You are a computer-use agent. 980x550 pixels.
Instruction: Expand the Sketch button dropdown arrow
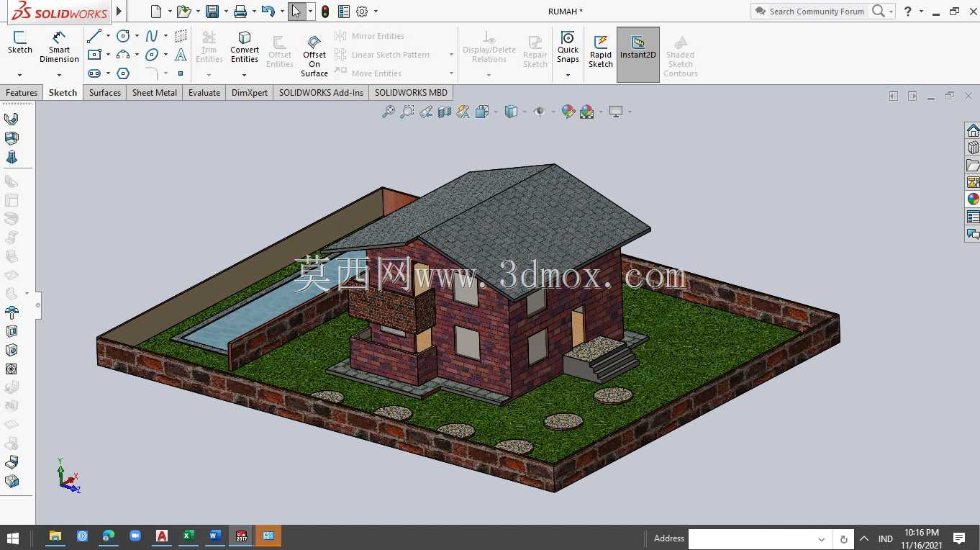pos(19,75)
